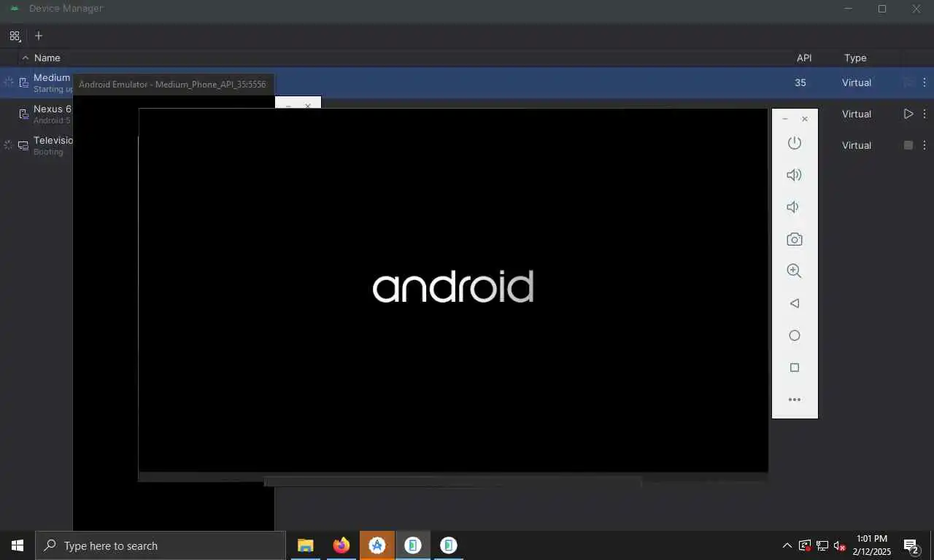Image resolution: width=934 pixels, height=560 pixels.
Task: Click the API value 35
Action: click(x=800, y=82)
